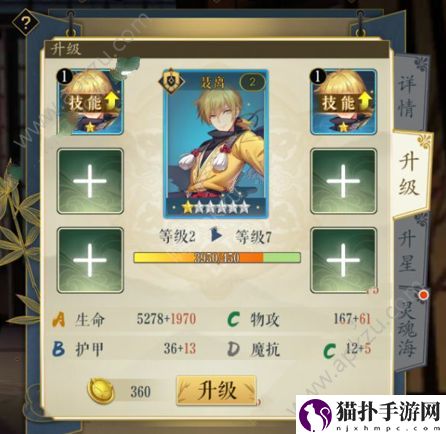The image size is (446, 434).
Task: Select top-right 技能 skill material card
Action: [x=344, y=102]
